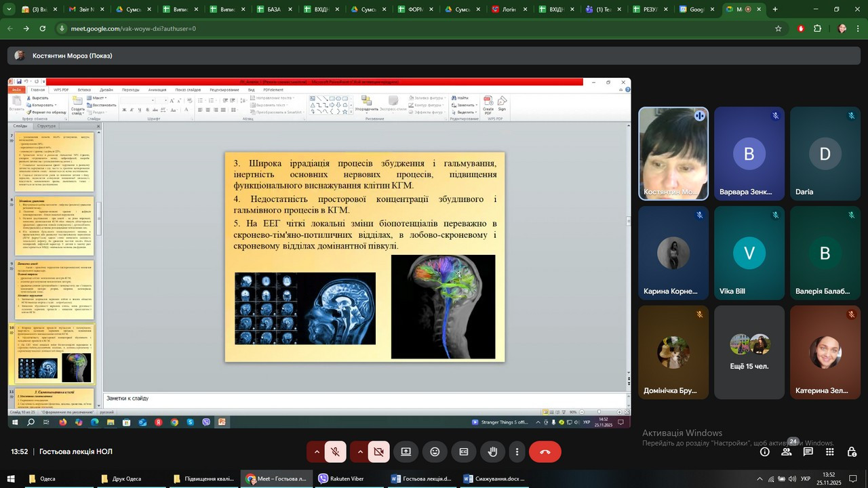
Task: Open the emoji reactions panel
Action: click(x=435, y=451)
